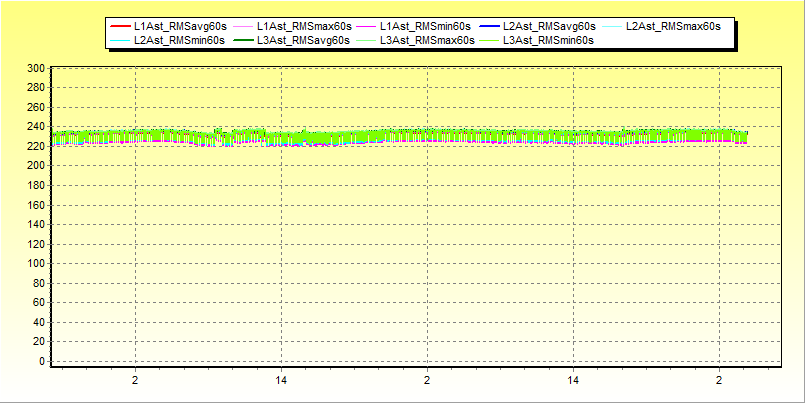The height and width of the screenshot is (403, 805).
Task: Click the magenta swatch for L1Ast_RMSmin60s
Action: point(365,26)
